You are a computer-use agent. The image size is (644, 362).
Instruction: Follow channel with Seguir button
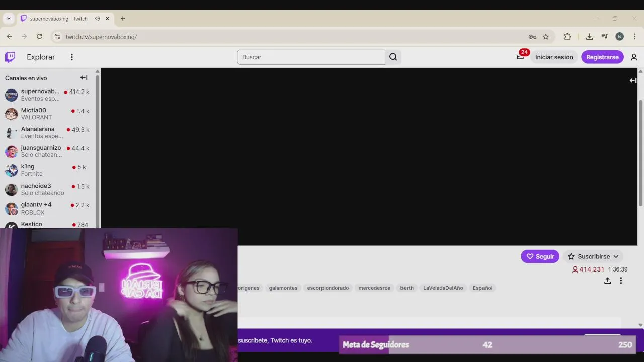[540, 256]
